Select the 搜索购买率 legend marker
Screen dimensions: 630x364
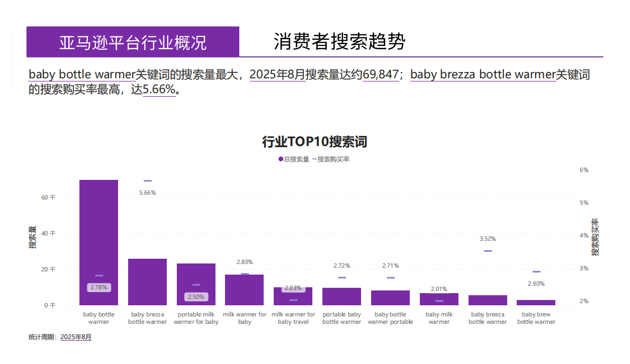[316, 158]
